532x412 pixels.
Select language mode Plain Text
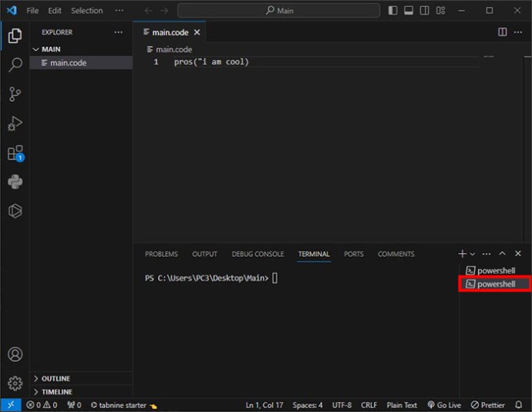click(402, 405)
